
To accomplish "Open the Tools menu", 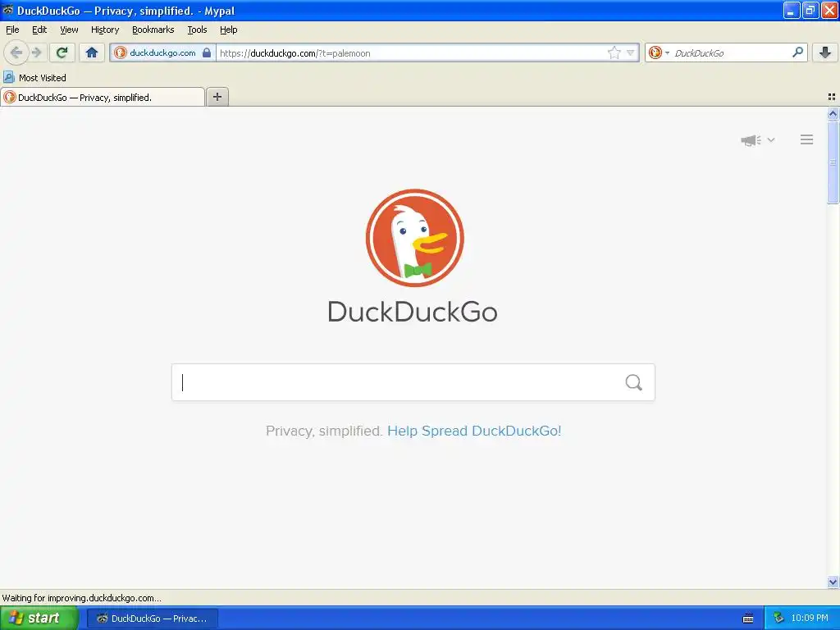I will (x=197, y=30).
